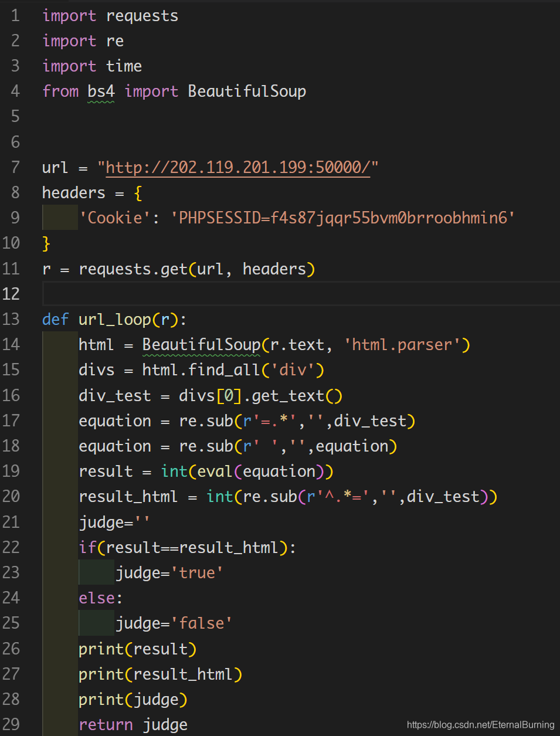Click the 'html.parser' string
The height and width of the screenshot is (736, 560).
(x=402, y=344)
